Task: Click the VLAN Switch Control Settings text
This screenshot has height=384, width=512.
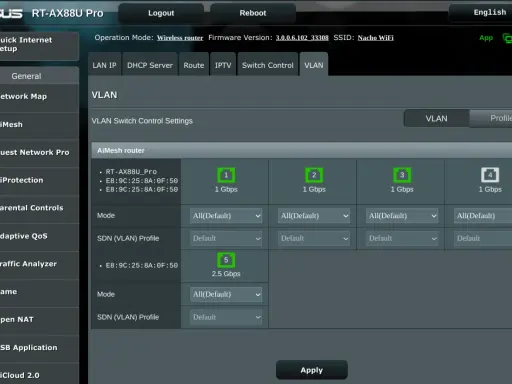Action: [x=142, y=121]
